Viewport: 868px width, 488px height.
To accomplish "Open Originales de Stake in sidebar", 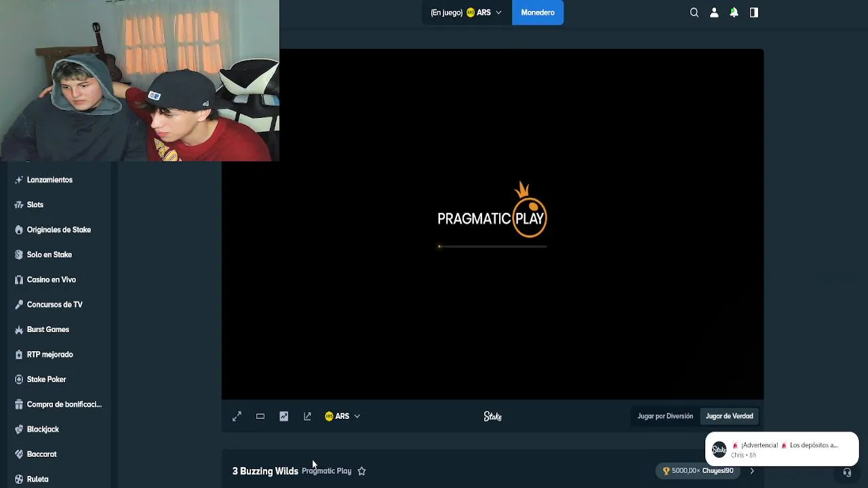I will point(60,230).
